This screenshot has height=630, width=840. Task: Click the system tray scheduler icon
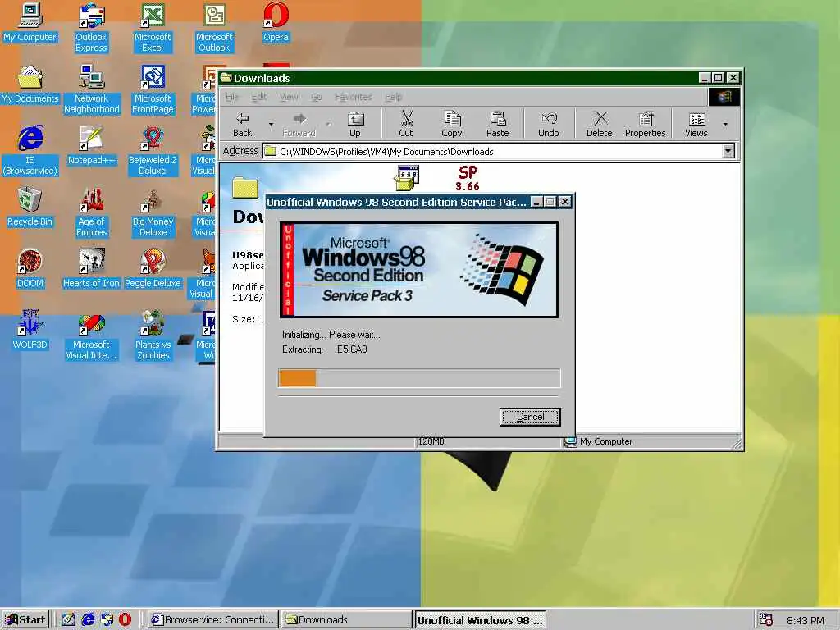click(x=766, y=620)
